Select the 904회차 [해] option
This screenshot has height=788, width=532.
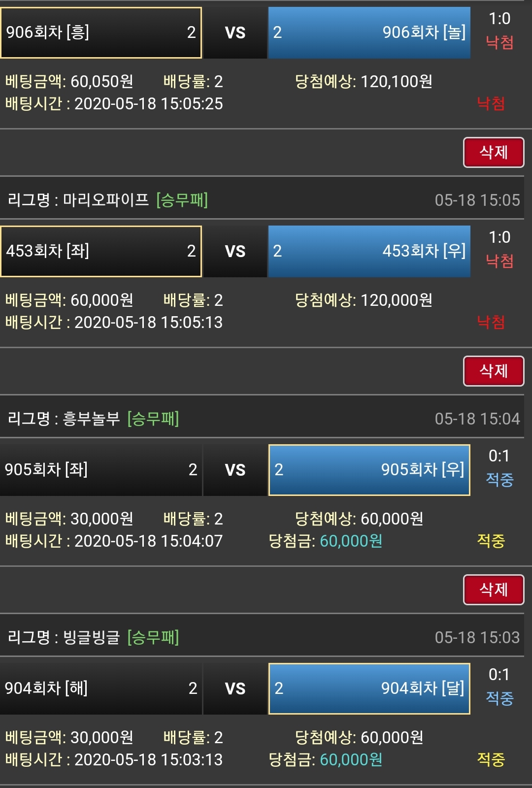(x=101, y=689)
